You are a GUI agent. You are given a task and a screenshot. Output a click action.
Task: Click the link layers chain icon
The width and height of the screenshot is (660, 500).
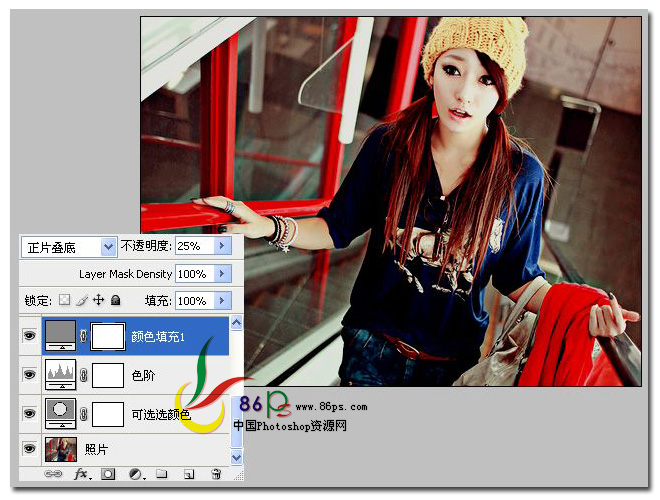53,474
